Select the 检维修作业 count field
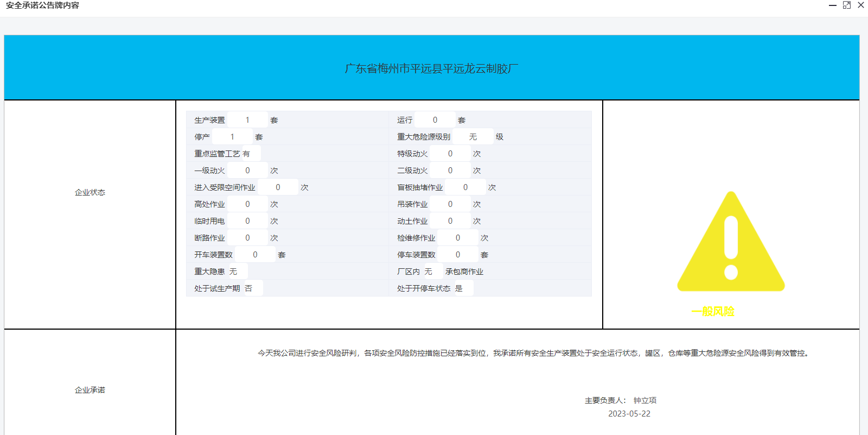 [458, 238]
